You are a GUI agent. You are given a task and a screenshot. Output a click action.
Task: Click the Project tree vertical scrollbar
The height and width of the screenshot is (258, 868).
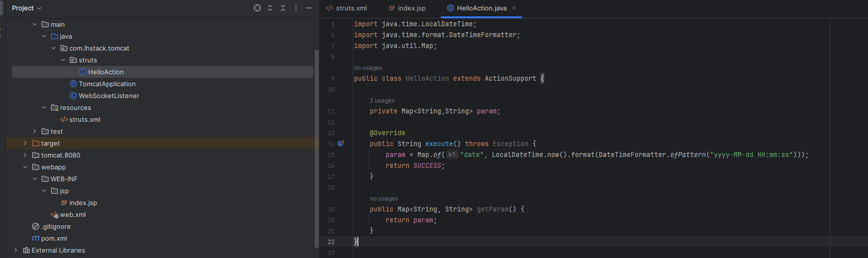[x=317, y=149]
